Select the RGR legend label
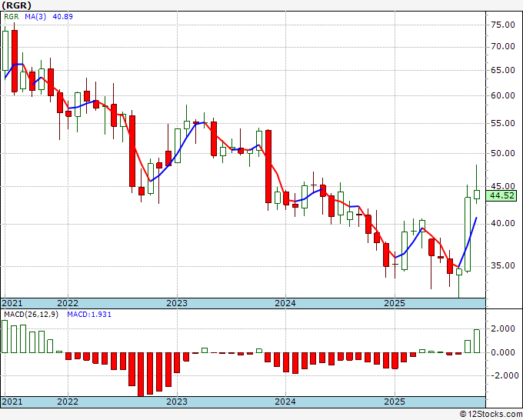Viewport: 523px width, 420px height. point(12,17)
